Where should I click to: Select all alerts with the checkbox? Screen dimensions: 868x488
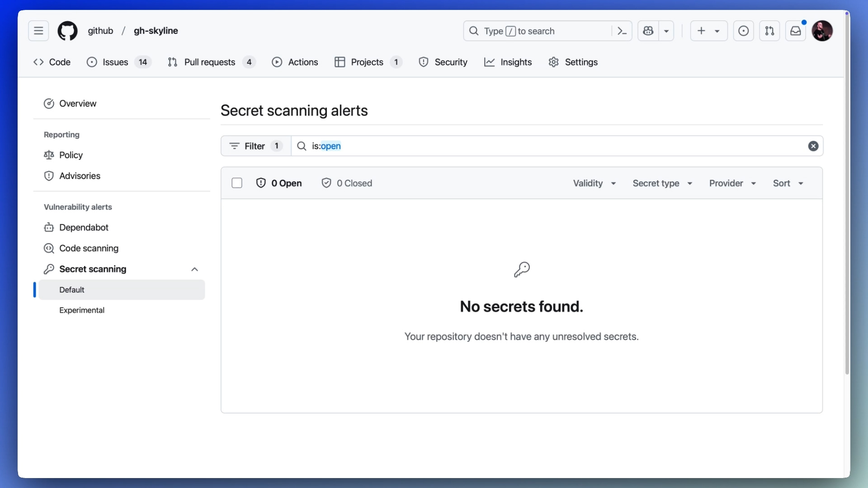[237, 183]
